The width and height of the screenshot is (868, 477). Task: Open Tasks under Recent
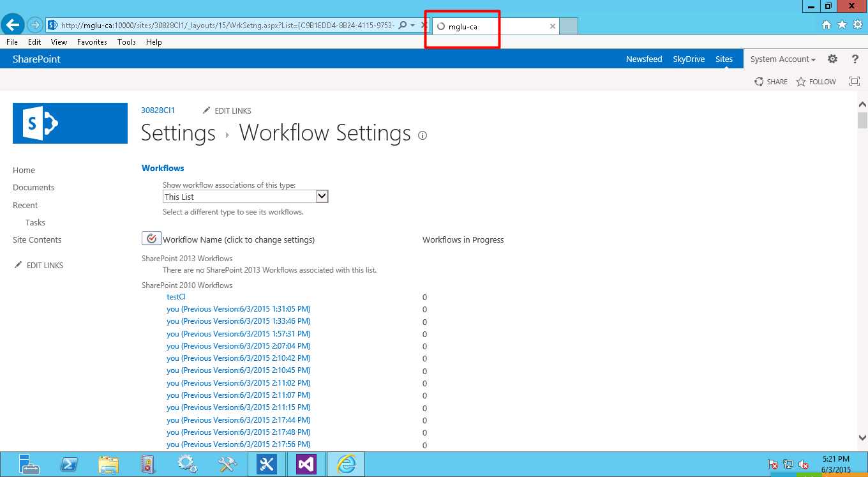pos(35,222)
